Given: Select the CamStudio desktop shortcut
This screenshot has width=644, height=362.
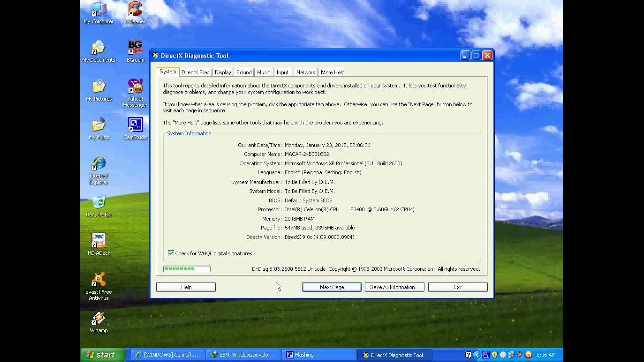Looking at the screenshot, I should 135,129.
